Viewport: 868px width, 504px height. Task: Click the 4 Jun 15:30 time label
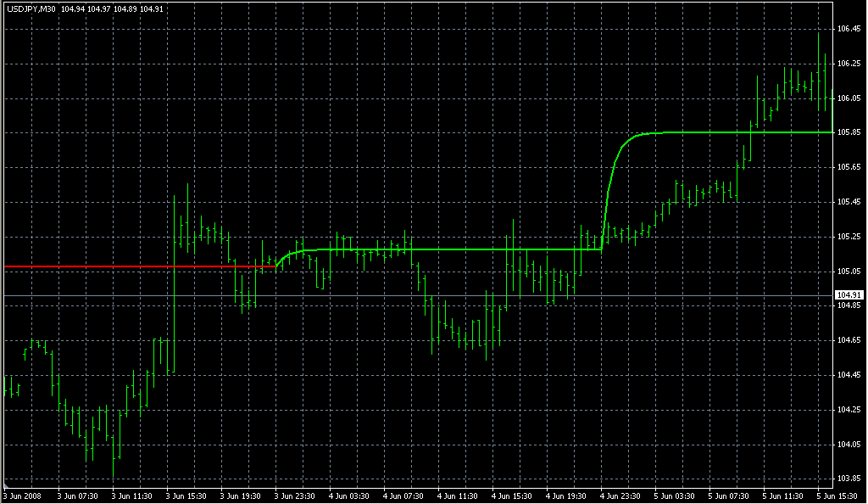pos(512,496)
